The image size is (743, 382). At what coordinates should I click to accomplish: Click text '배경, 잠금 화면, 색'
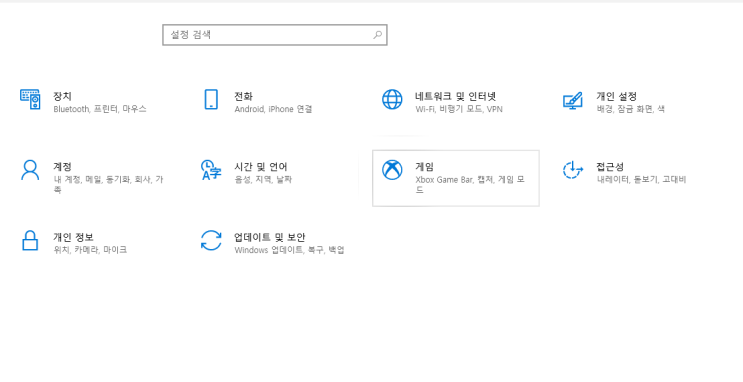(630, 109)
